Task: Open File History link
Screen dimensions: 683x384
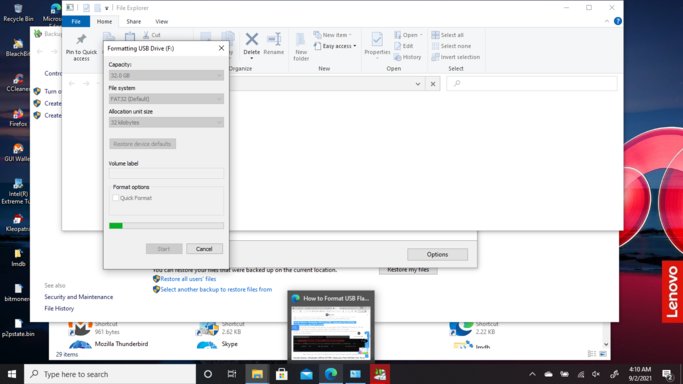Action: pos(59,308)
